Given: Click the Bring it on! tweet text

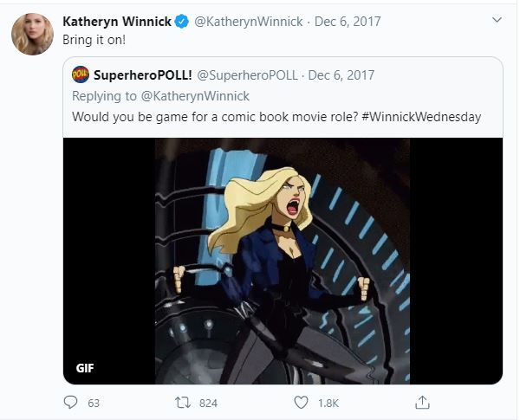Looking at the screenshot, I should (94, 41).
